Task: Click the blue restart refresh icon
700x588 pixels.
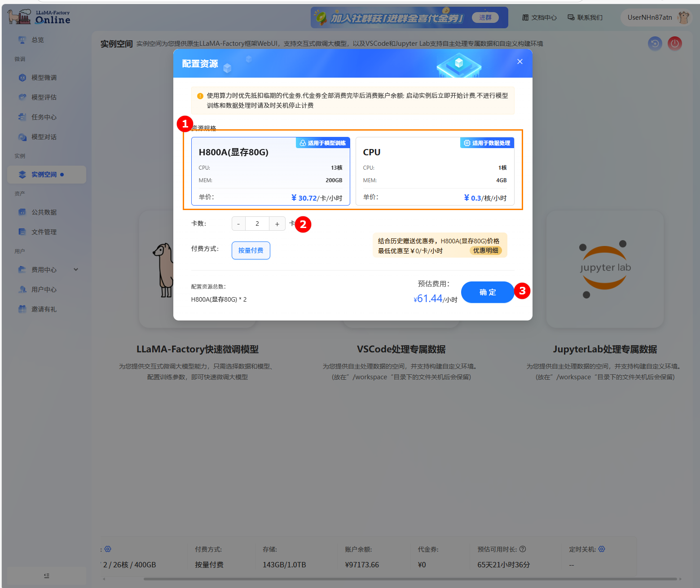Action: click(x=655, y=44)
